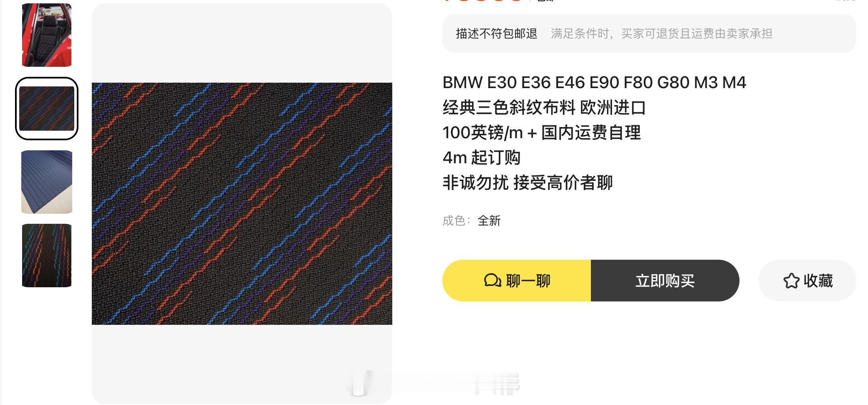The height and width of the screenshot is (405, 868).
Task: Select the BMW E30 E36 title line
Action: pos(594,83)
